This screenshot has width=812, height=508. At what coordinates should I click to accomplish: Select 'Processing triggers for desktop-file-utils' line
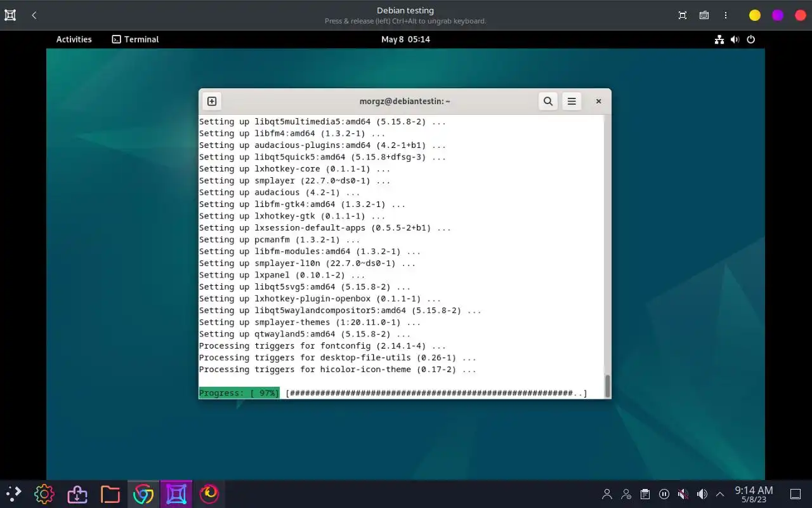coord(337,358)
